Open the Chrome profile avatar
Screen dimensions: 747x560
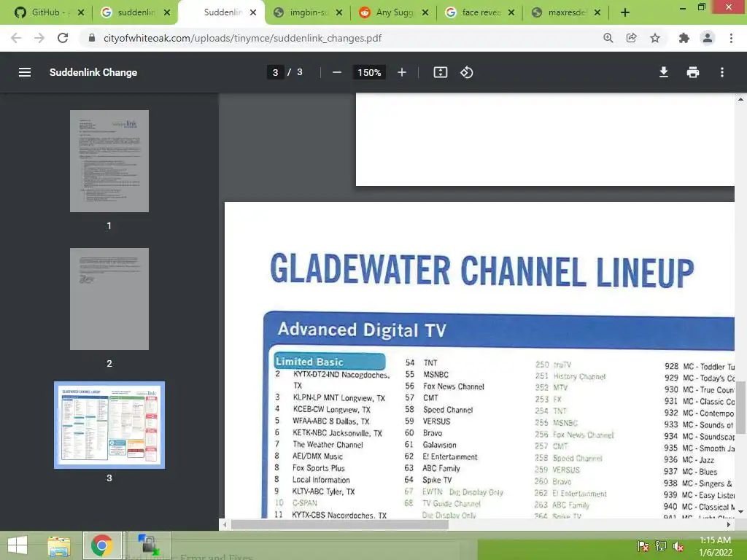coord(708,38)
